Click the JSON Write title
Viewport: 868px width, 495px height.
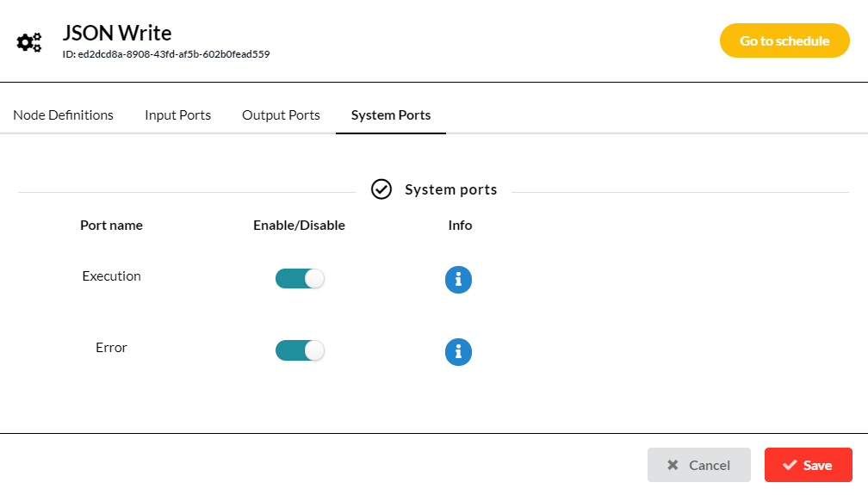(117, 34)
